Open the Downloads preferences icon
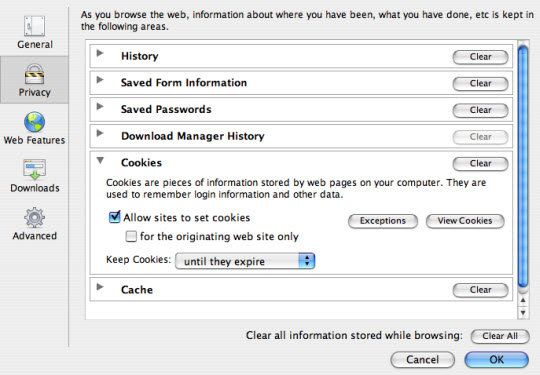The image size is (540, 375). 34,169
